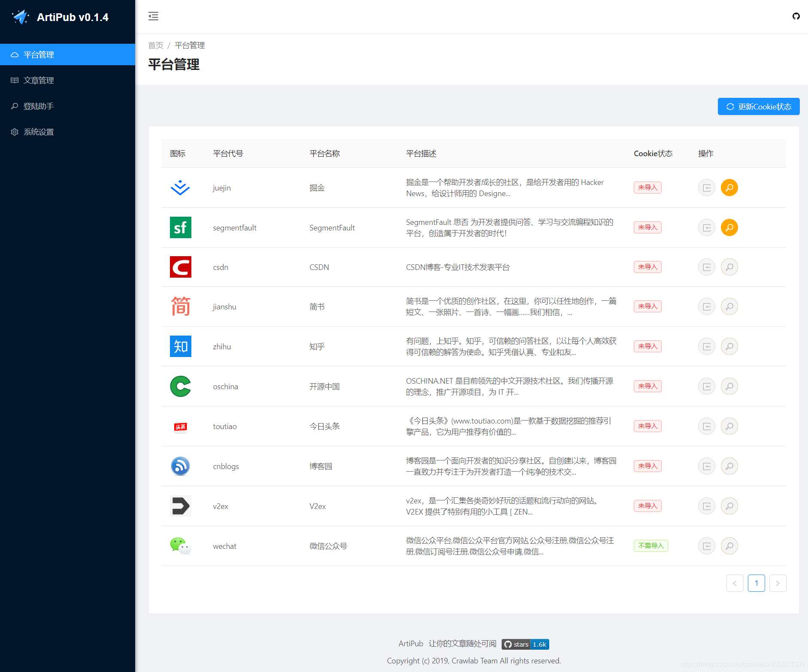Click the Cookie状态 column header
The image size is (808, 672).
653,154
